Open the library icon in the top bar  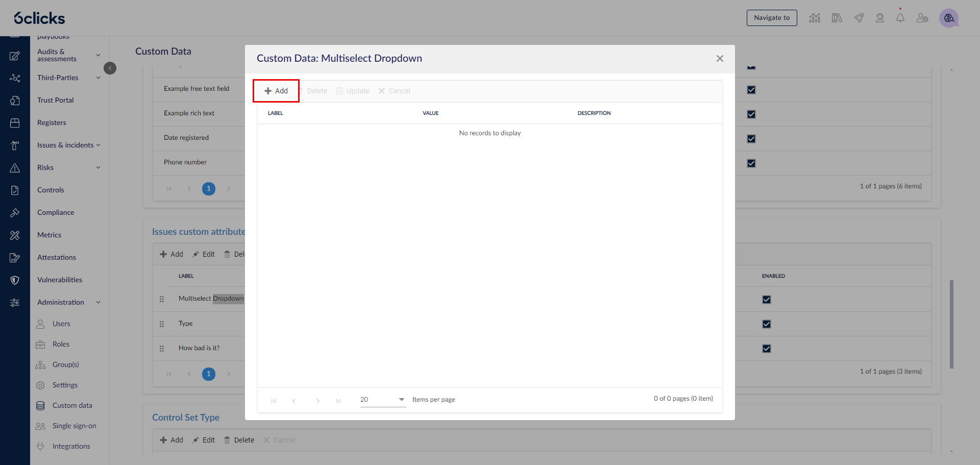[x=837, y=18]
